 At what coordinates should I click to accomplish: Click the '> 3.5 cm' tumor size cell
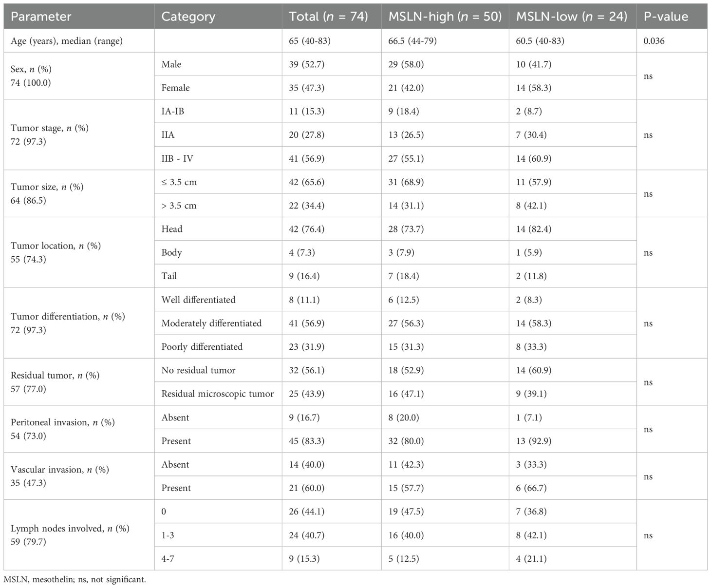click(179, 206)
